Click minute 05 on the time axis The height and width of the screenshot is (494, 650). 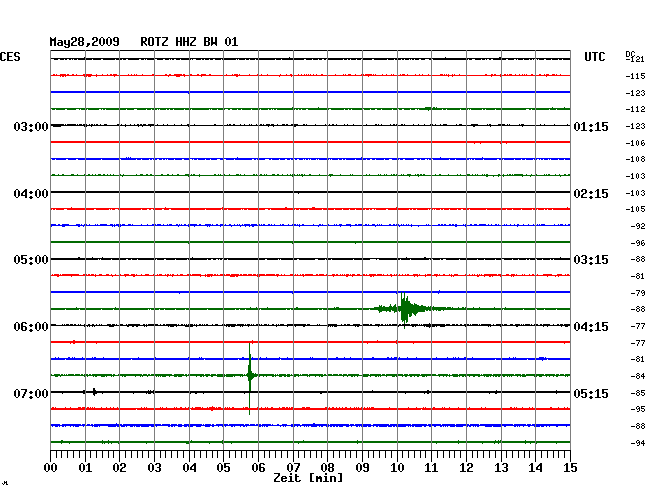tap(223, 467)
